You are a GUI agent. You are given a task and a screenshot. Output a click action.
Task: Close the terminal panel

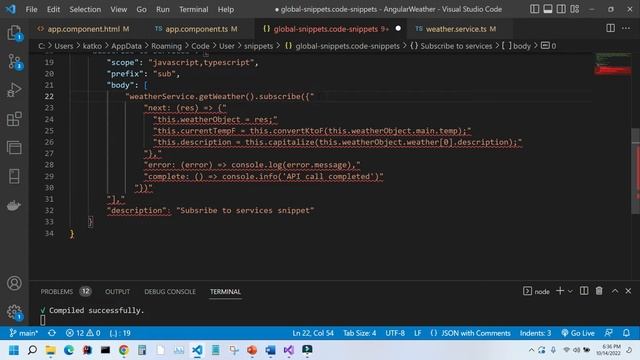point(628,291)
